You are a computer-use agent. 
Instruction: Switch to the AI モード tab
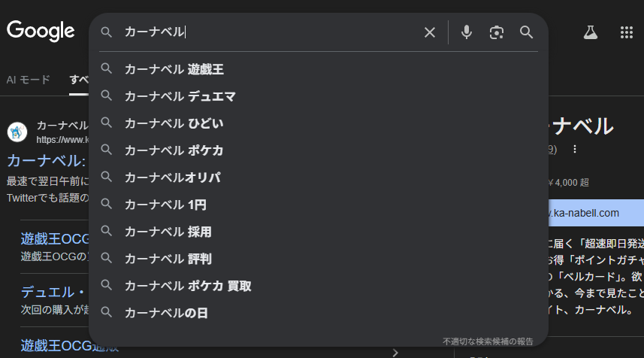[x=28, y=80]
